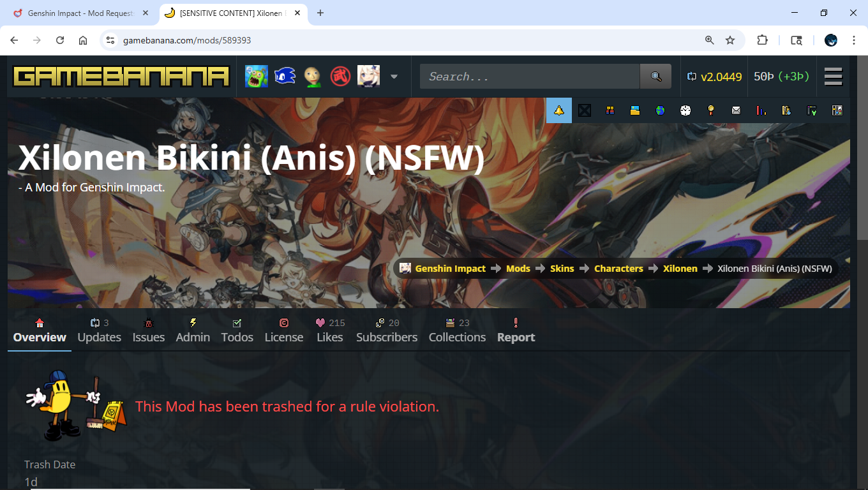868x490 pixels.
Task: Open the zipped file download icon
Action: [786, 110]
